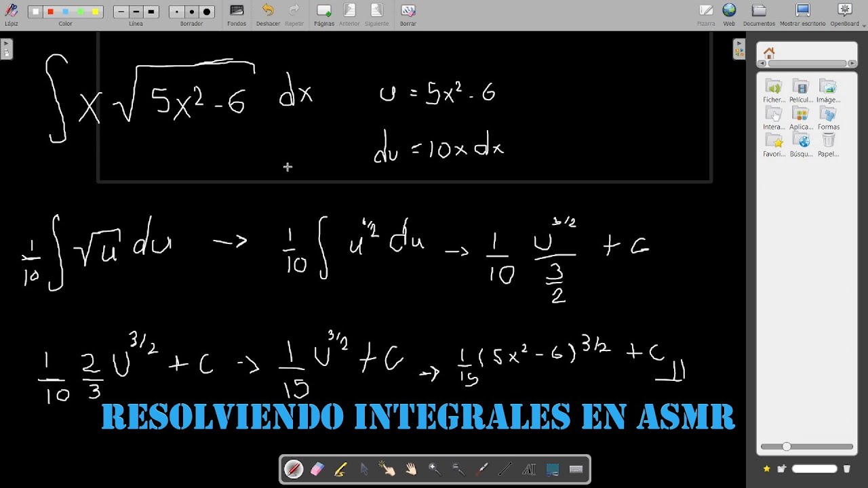Click the Repetir redo button

(x=294, y=14)
